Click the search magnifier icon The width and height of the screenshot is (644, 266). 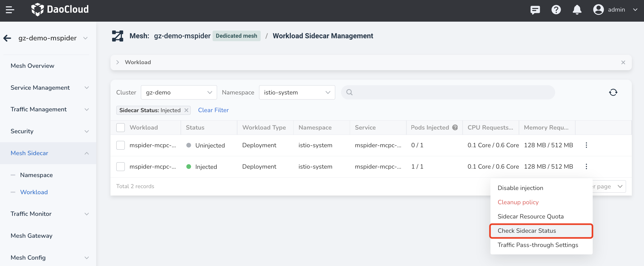tap(349, 92)
